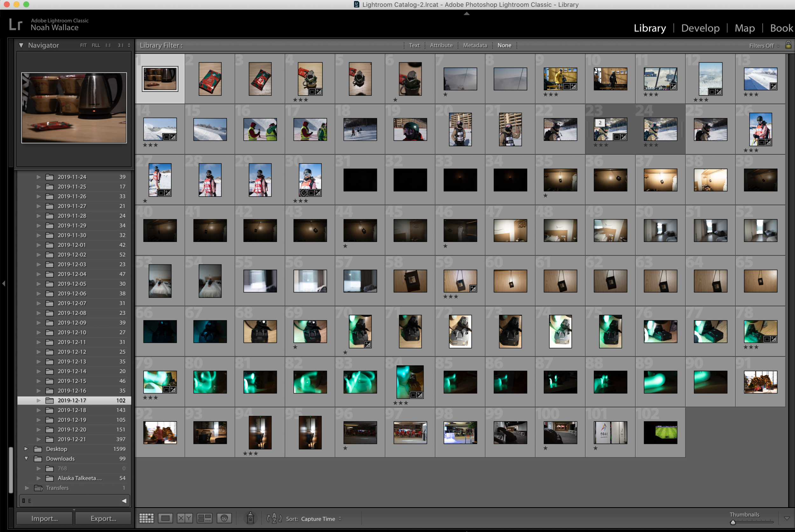
Task: Click the Import... button
Action: pos(45,518)
